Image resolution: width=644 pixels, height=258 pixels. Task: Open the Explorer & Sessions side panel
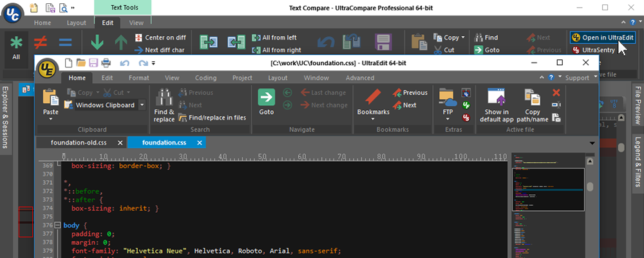[x=5, y=117]
